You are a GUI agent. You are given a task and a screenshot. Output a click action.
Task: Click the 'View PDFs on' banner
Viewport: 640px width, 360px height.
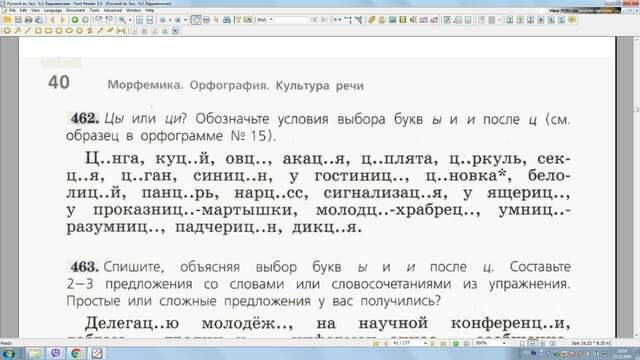(x=584, y=10)
